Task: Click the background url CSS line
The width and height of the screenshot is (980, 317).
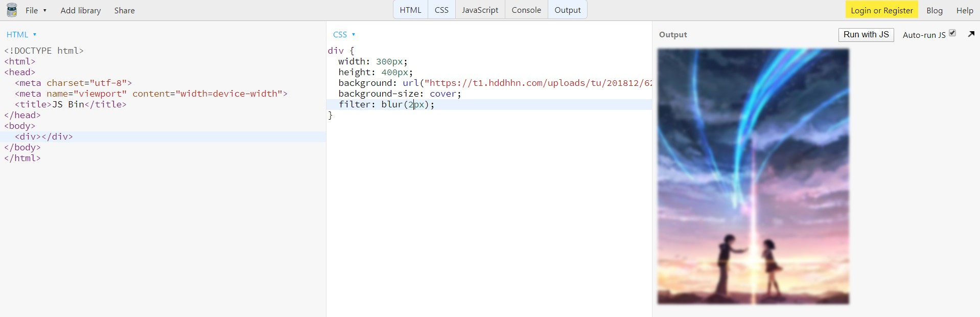Action: [x=489, y=83]
